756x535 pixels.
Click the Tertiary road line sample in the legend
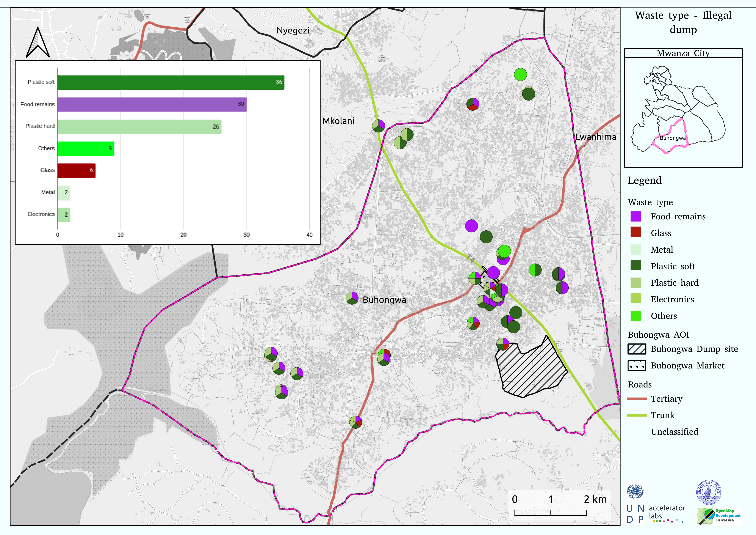pos(637,399)
